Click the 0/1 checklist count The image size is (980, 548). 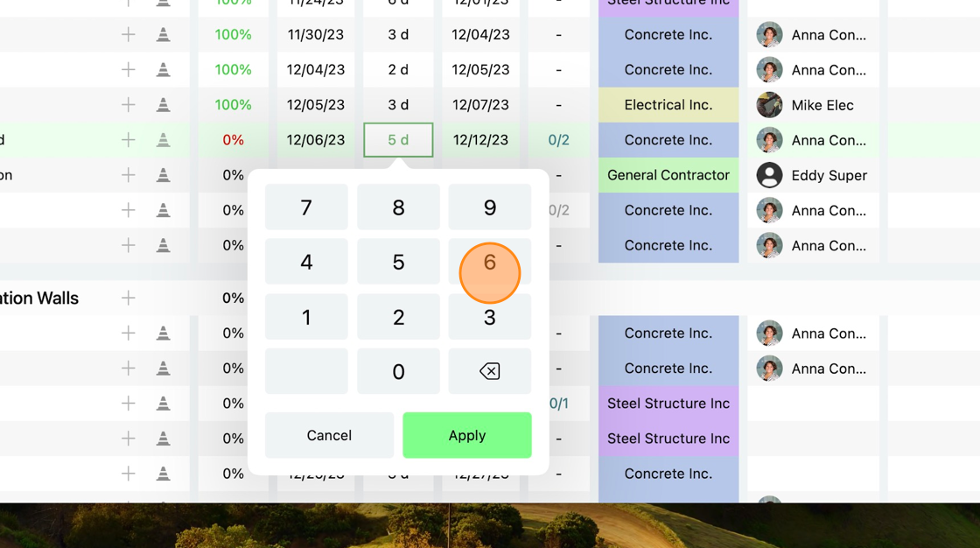coord(559,404)
